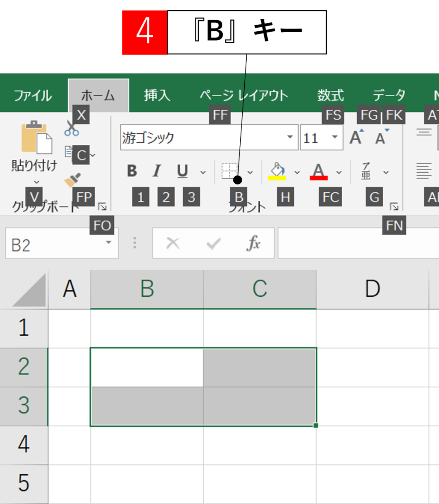Open the Borders dropdown arrow
439x504 pixels.
click(250, 172)
